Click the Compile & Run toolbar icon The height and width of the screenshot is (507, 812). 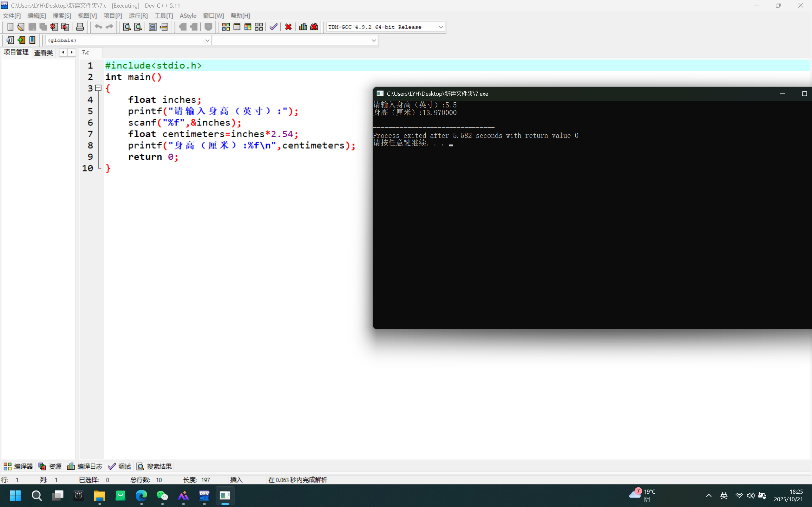pos(248,27)
